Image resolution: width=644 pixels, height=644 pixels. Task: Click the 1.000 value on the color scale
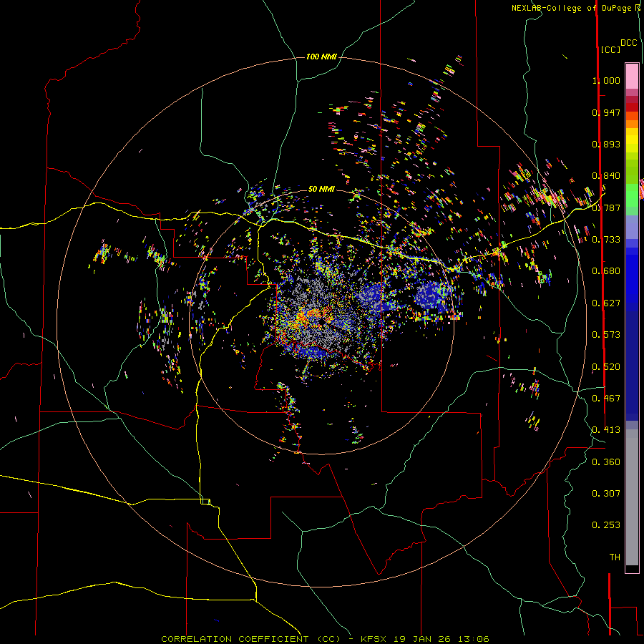pos(606,80)
